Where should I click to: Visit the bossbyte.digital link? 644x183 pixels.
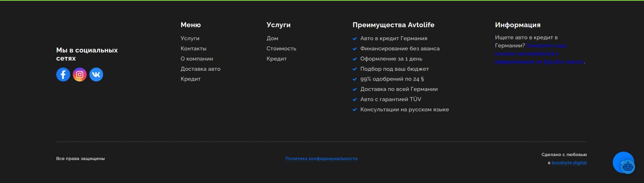569,163
